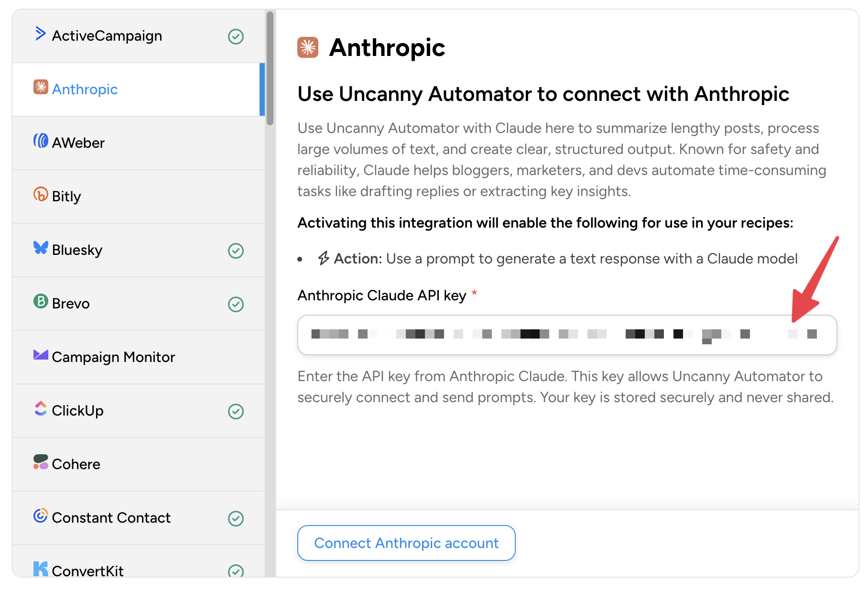This screenshot has width=868, height=592.
Task: Click the Bluesky connected checkmark
Action: [236, 251]
